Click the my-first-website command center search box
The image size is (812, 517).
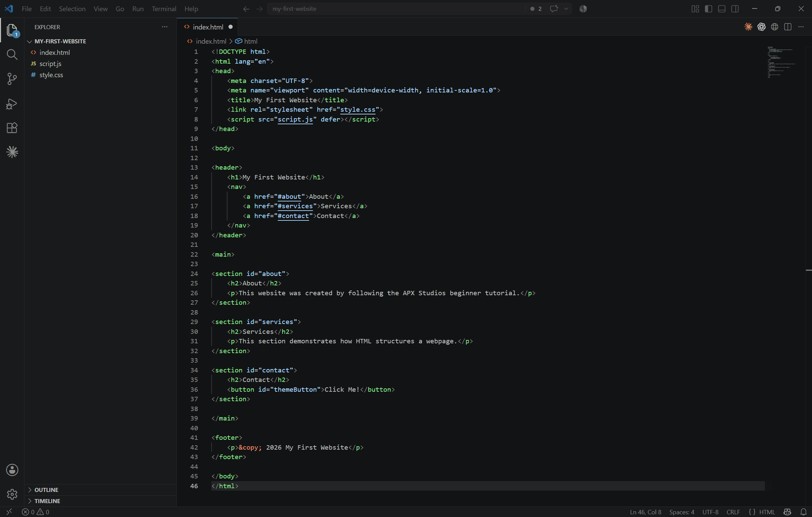click(x=396, y=9)
